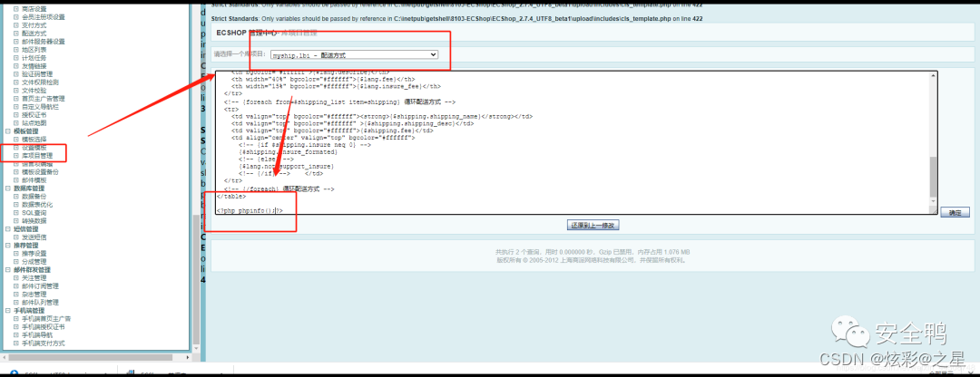Image resolution: width=980 pixels, height=377 pixels.
Task: Open 友情链接 in the sidebar
Action: 34,65
